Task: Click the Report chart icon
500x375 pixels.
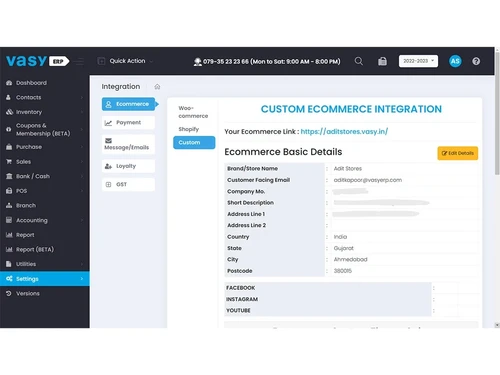Action: pyautogui.click(x=9, y=235)
